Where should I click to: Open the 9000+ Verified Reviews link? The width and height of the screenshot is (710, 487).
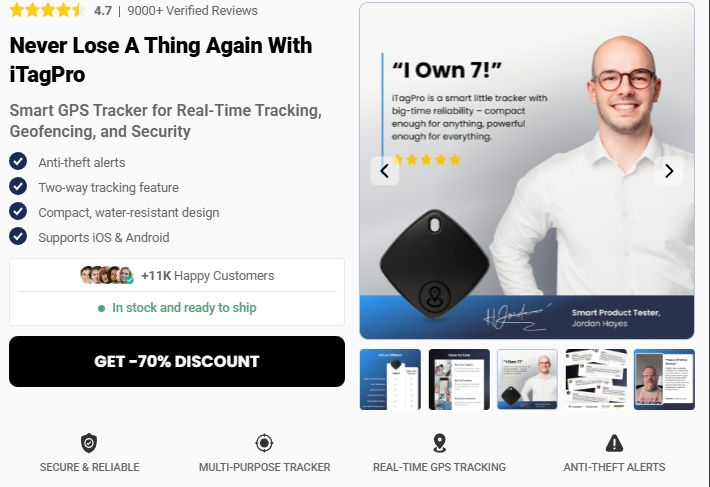[192, 10]
